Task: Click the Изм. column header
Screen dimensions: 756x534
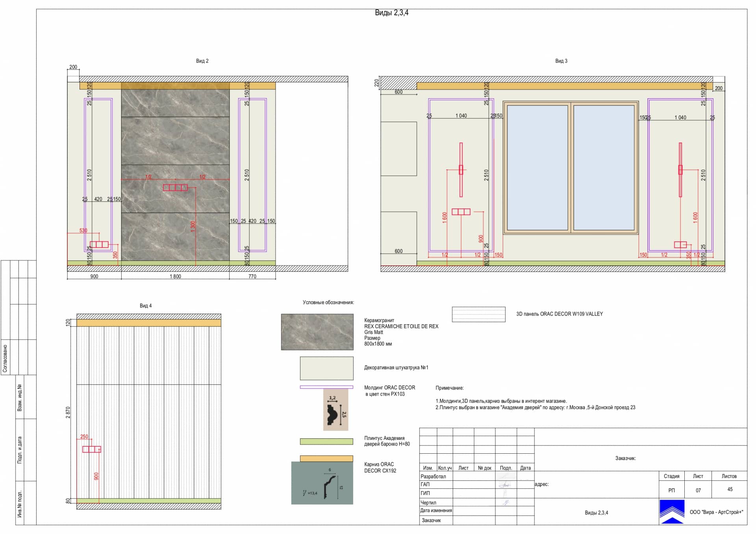Action: click(x=428, y=468)
